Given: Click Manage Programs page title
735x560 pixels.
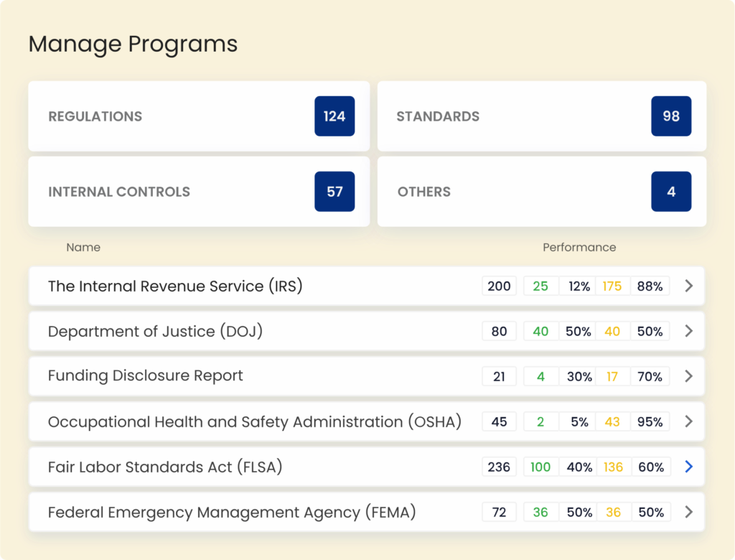Looking at the screenshot, I should point(133,44).
